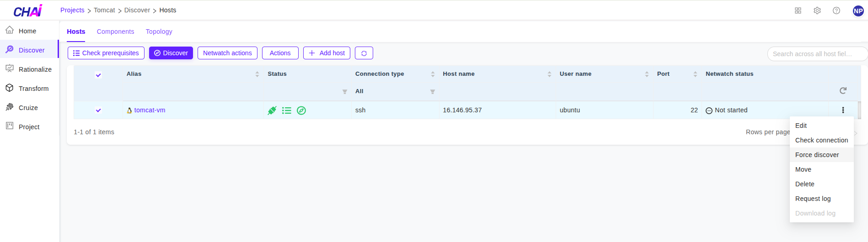
Task: Click the green compass discover status icon
Action: click(301, 110)
